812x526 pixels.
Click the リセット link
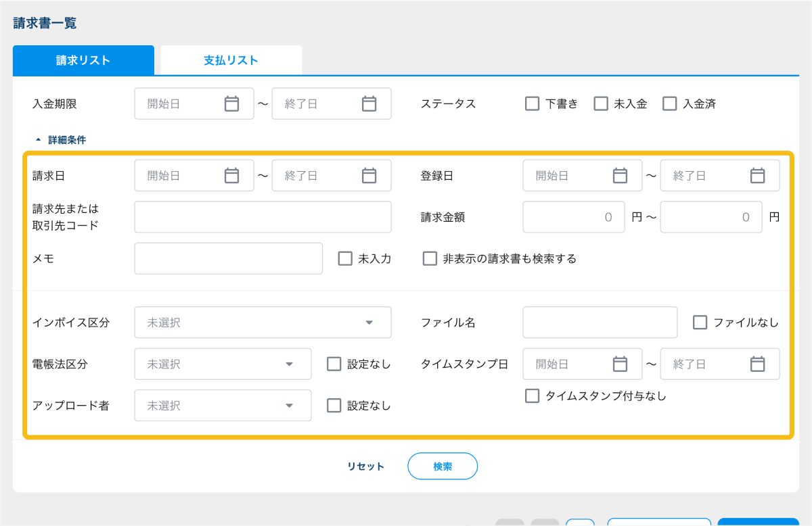365,467
